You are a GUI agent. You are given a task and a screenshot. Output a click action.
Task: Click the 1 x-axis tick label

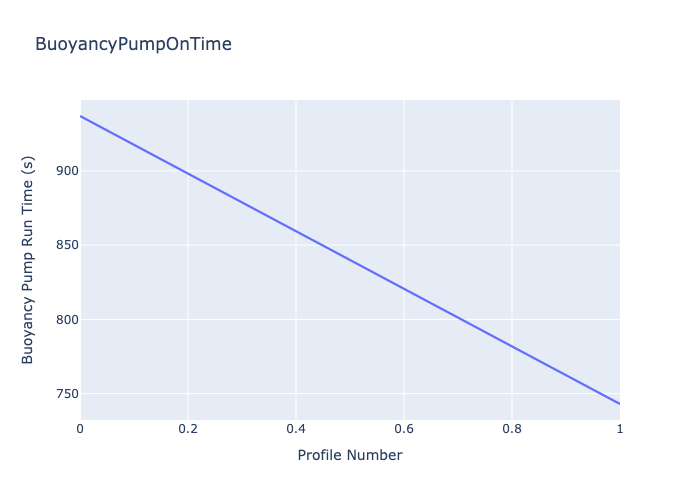(x=619, y=429)
